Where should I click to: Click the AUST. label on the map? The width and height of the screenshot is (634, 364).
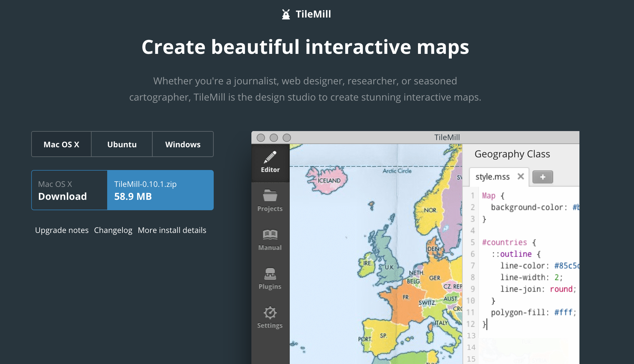pos(451,298)
